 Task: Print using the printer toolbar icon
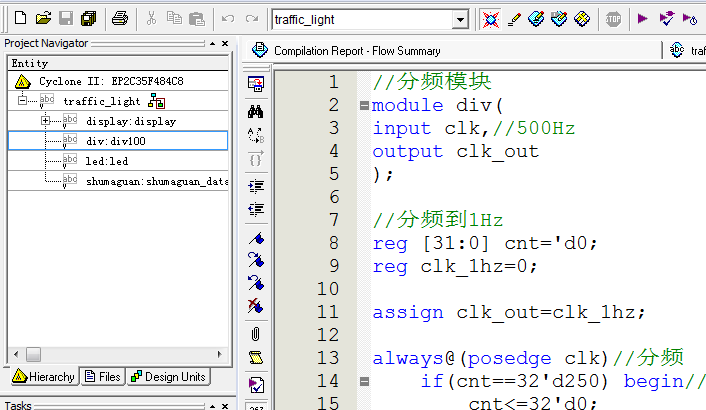[120, 19]
